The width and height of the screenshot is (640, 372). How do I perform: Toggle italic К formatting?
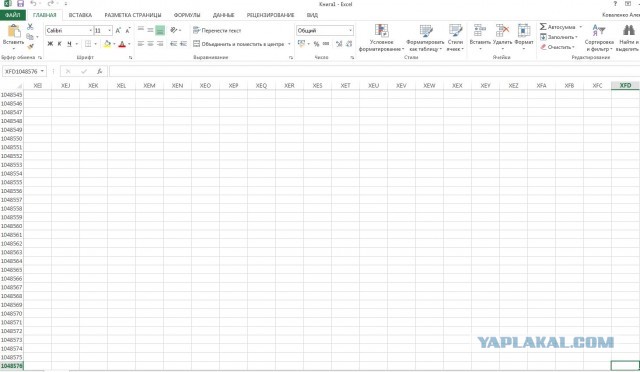tap(60, 44)
